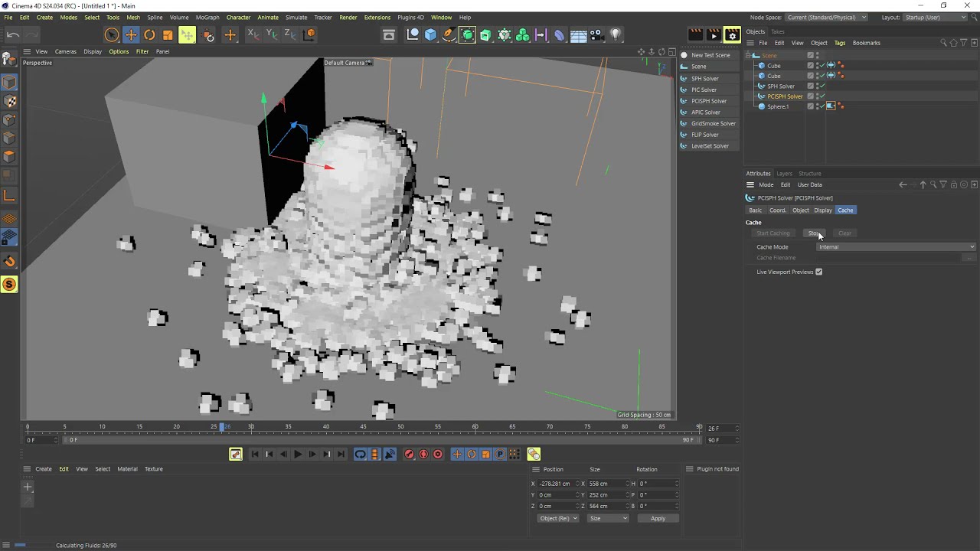Image resolution: width=980 pixels, height=551 pixels.
Task: Click the Clear cache button
Action: click(x=844, y=233)
